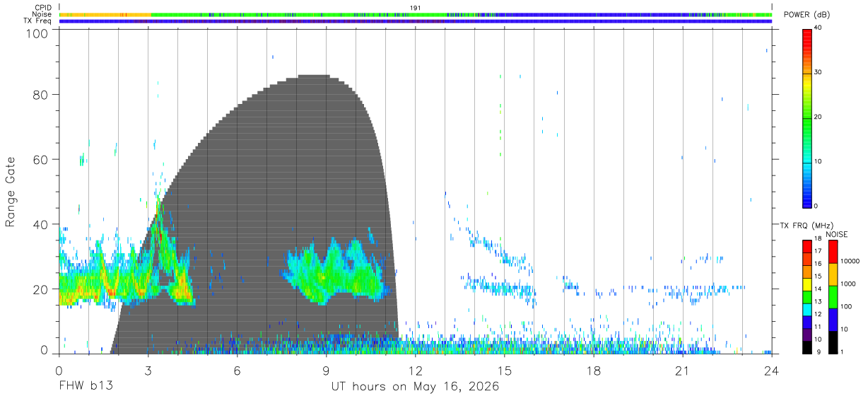Screen dimensions: 868x401
Task: Click the UT hour 15 tick label
Action: tap(504, 370)
